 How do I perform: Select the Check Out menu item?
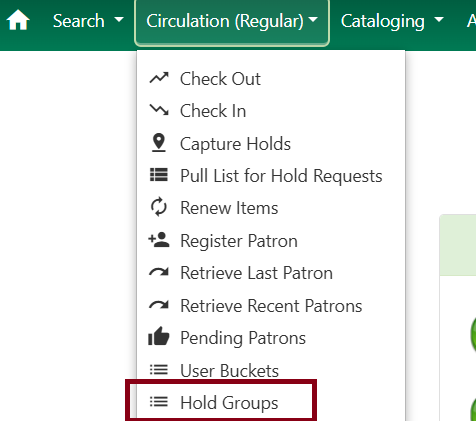point(271,79)
